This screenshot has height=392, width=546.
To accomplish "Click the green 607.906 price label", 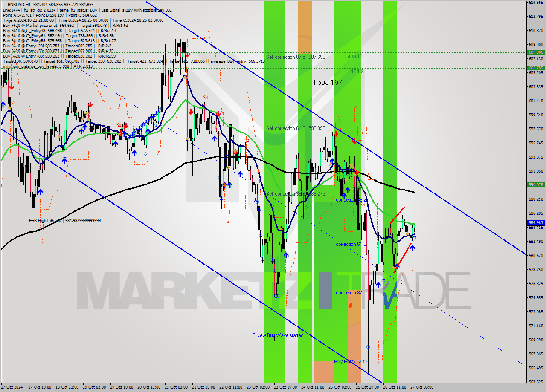I will click(536, 52).
